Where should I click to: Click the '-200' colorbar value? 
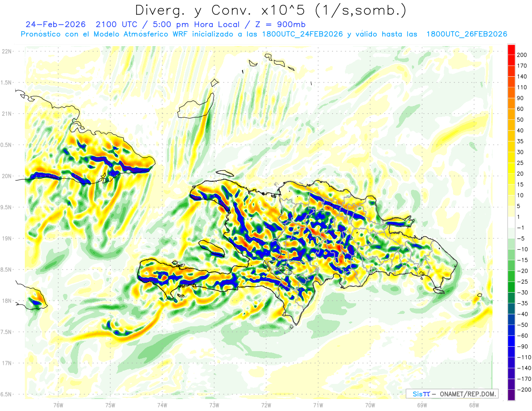click(524, 390)
